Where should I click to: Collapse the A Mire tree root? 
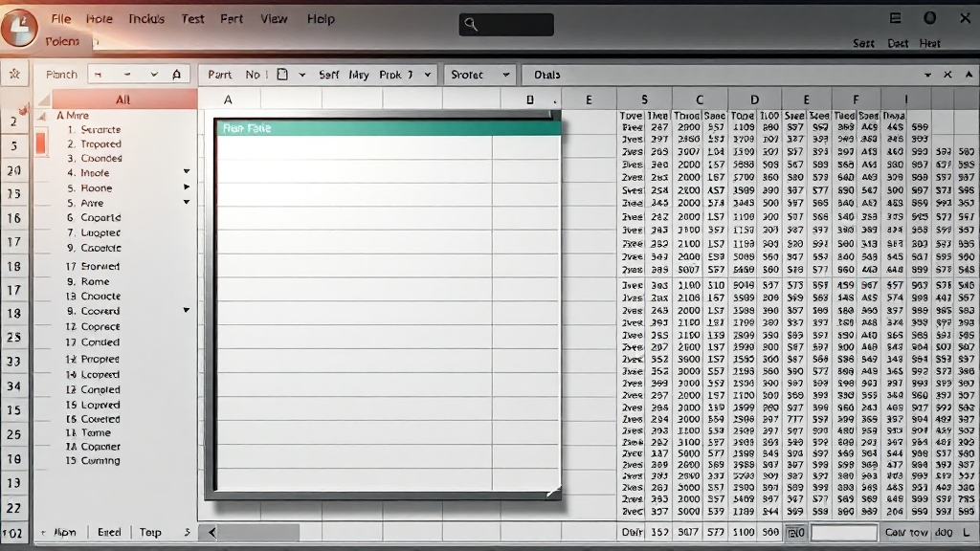[43, 116]
